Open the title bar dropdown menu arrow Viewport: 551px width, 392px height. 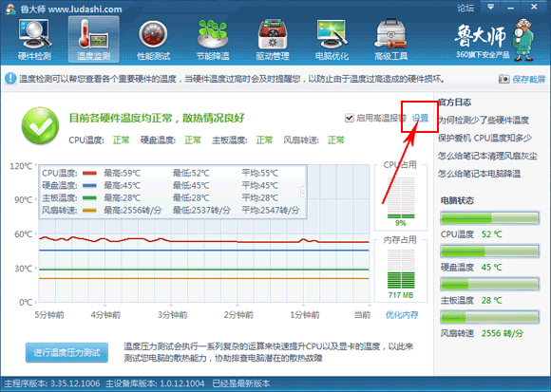pos(491,7)
